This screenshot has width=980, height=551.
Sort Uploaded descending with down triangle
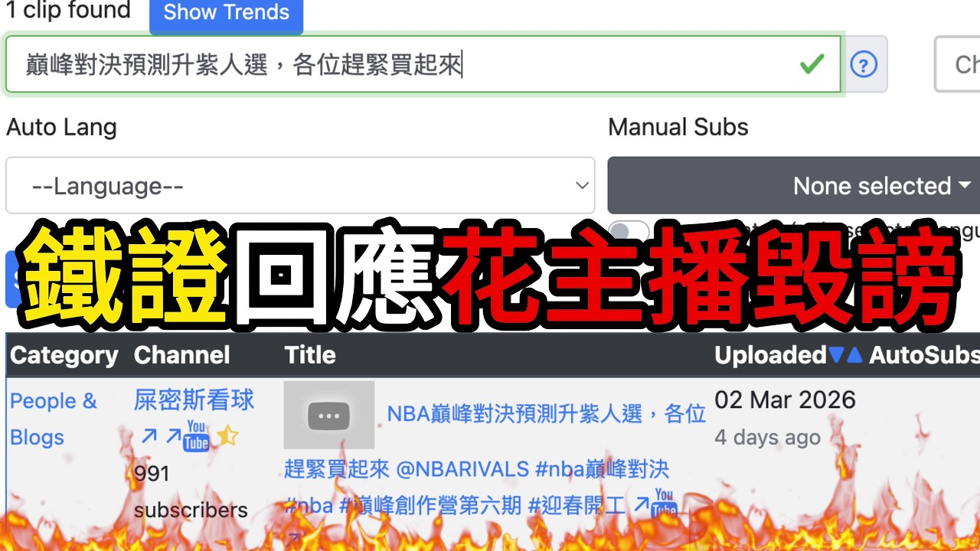836,355
